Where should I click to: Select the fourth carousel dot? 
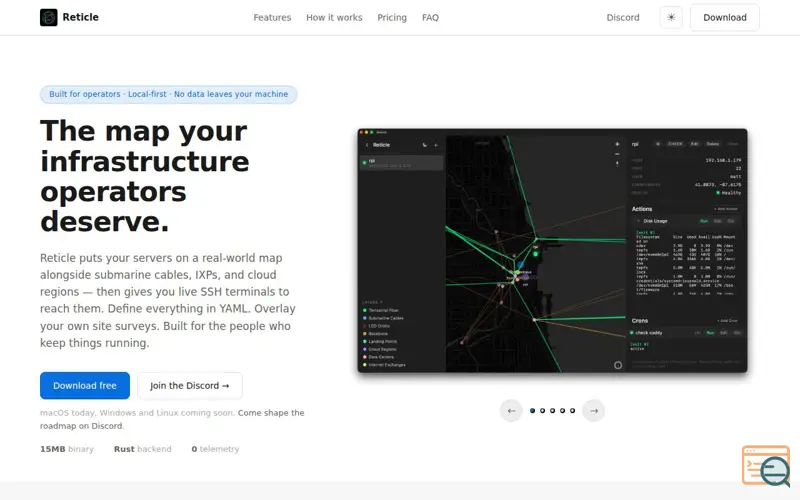562,411
